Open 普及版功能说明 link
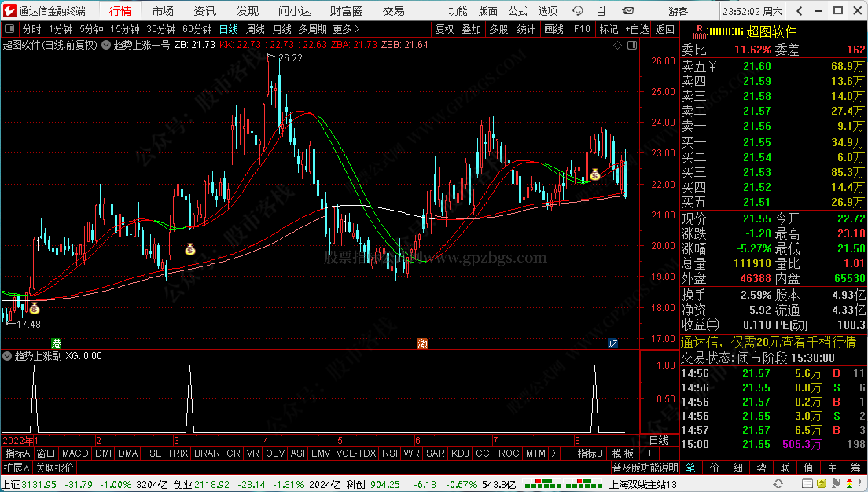The image size is (868, 492). [645, 468]
